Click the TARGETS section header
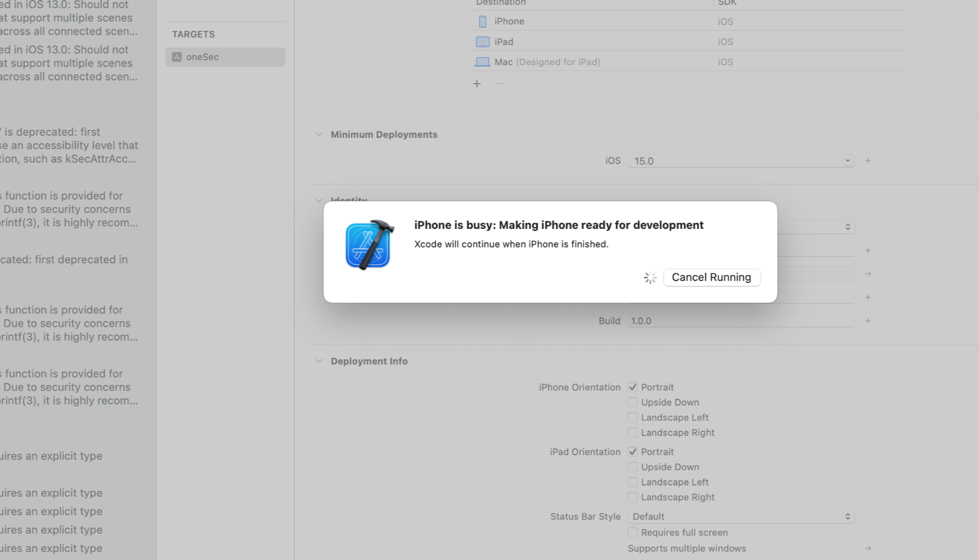This screenshot has height=560, width=979. pyautogui.click(x=193, y=34)
